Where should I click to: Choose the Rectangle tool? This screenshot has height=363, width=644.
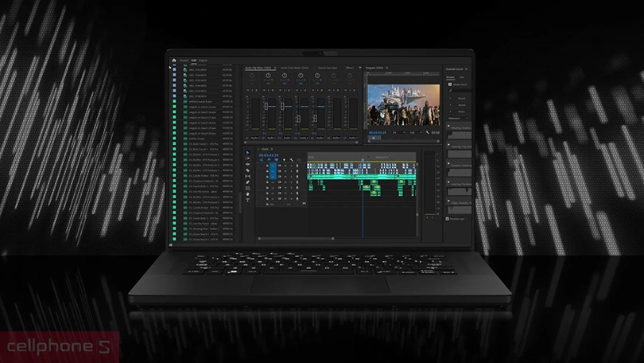coord(247,189)
